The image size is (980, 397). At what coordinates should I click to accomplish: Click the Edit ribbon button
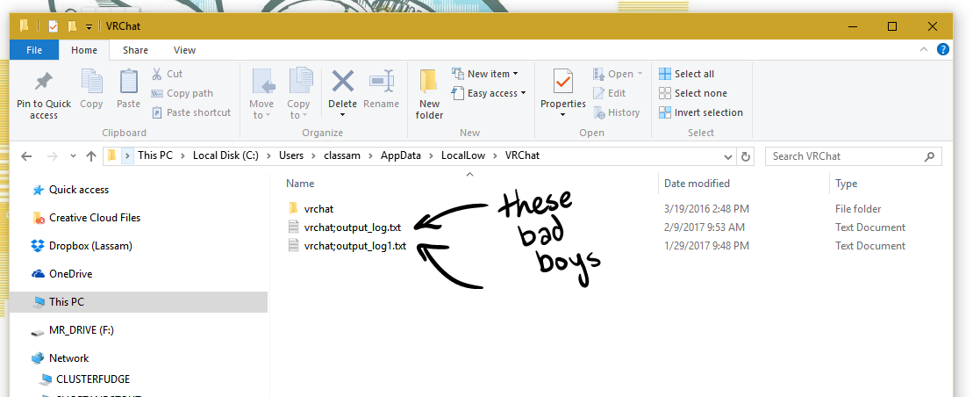610,93
